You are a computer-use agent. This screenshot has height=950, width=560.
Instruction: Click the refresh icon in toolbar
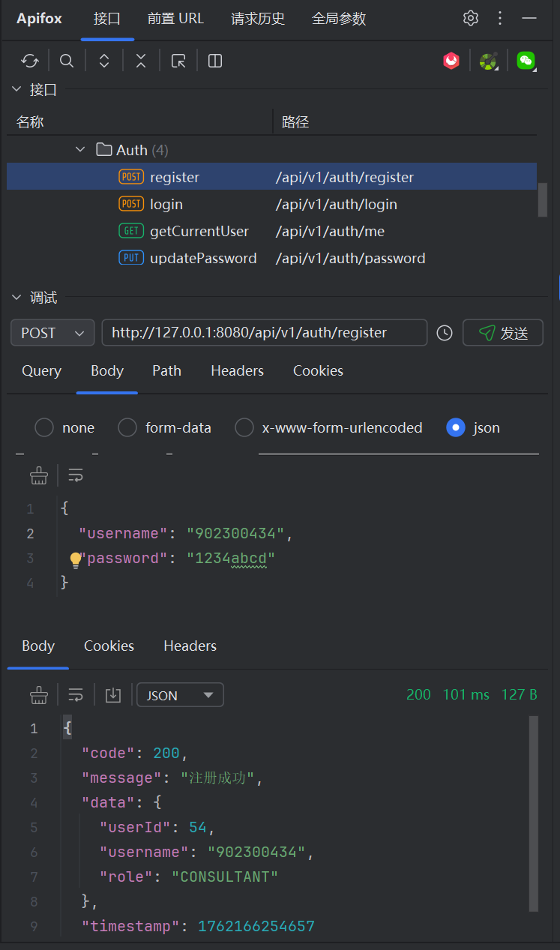(x=30, y=61)
